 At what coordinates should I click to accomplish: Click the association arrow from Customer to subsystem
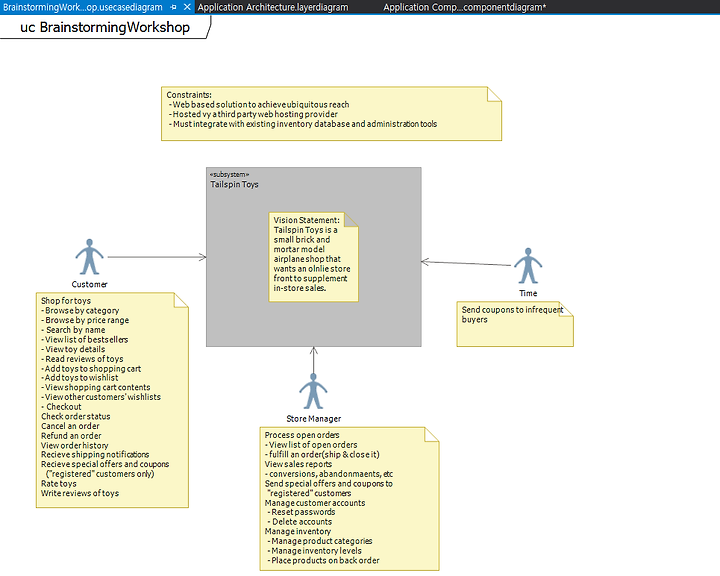(157, 257)
